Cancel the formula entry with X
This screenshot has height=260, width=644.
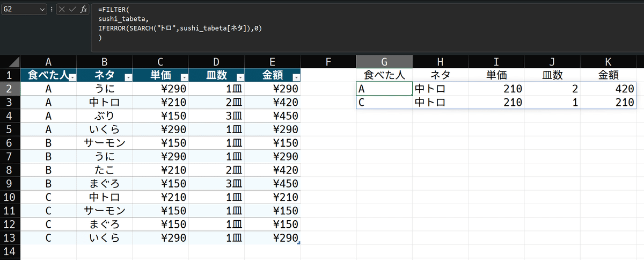click(x=62, y=10)
